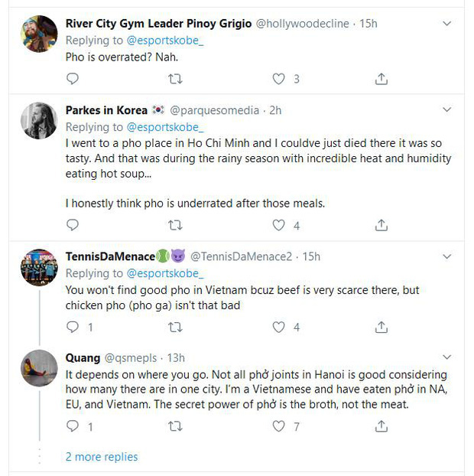The image size is (474, 476).
Task: Like the 'Pho is overrated? Nah.' tweet
Action: click(x=278, y=79)
